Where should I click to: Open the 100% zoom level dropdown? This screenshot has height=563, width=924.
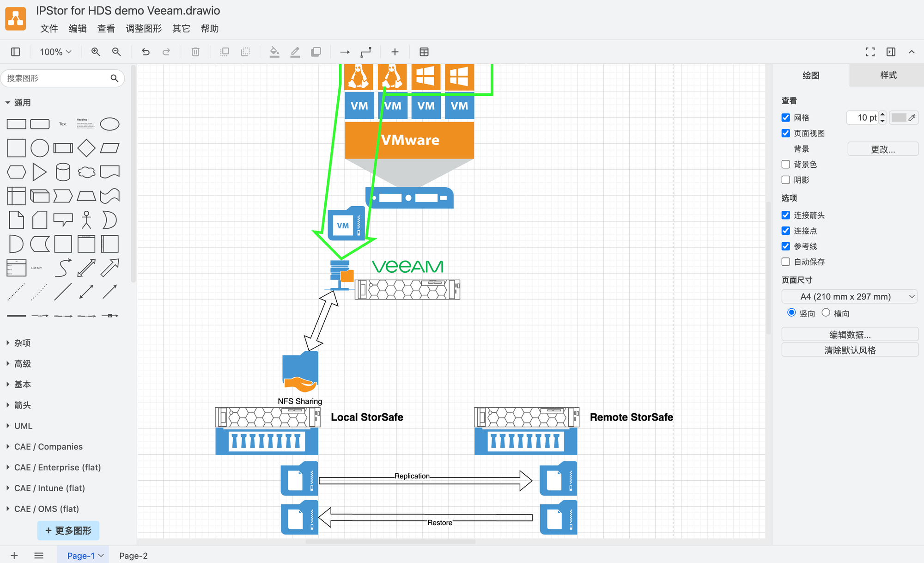pyautogui.click(x=55, y=52)
